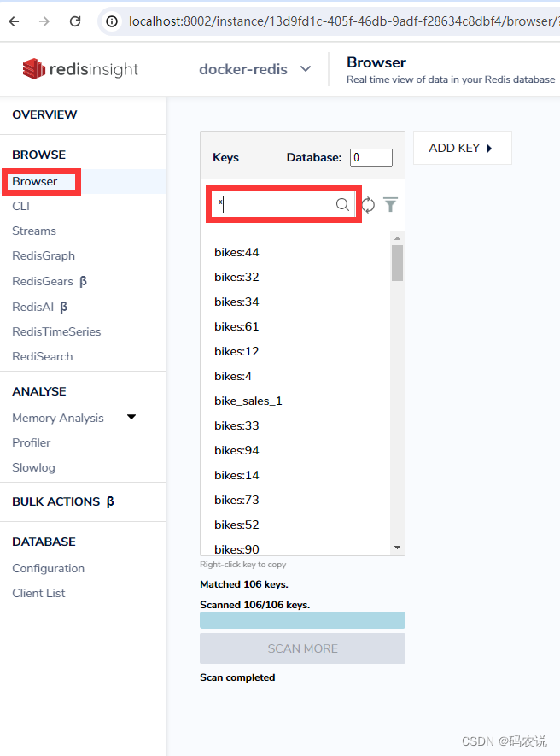Select key bikes:34
The image size is (560, 756).
[x=236, y=302]
